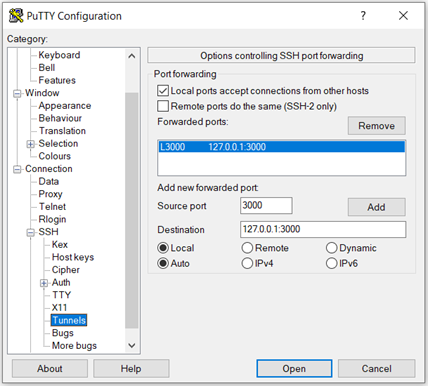Collapse the SSH tree node

tap(30, 232)
